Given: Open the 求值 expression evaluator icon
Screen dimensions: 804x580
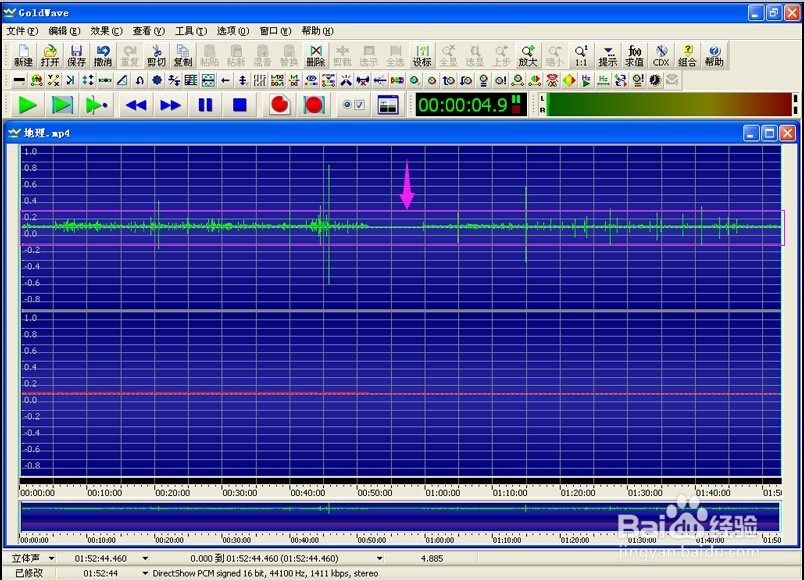Looking at the screenshot, I should (x=634, y=55).
